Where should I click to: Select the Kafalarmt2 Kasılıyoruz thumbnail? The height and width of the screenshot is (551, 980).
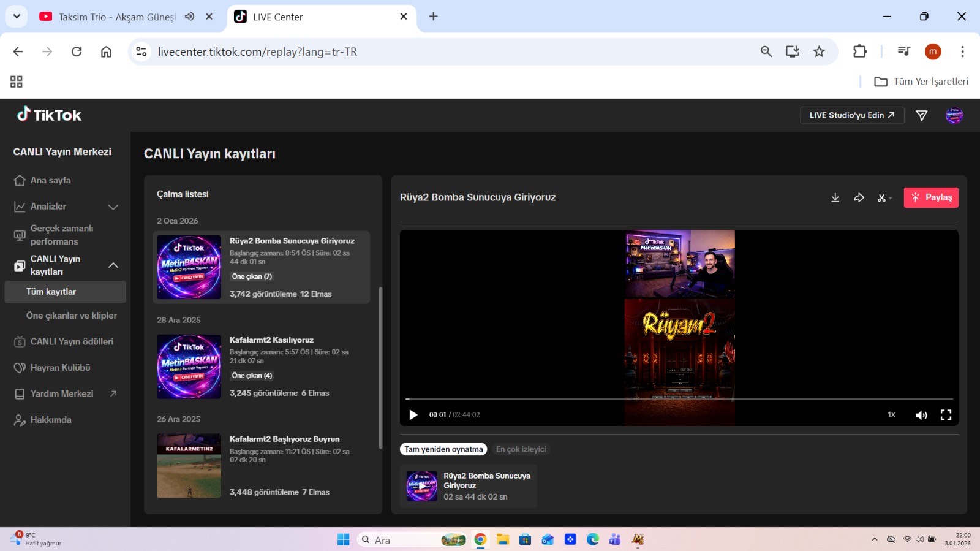coord(189,367)
